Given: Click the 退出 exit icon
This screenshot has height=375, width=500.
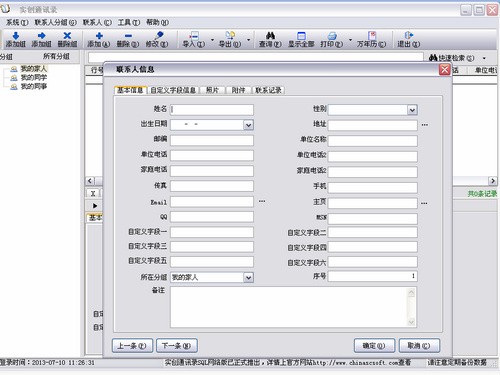Looking at the screenshot, I should pos(409,35).
